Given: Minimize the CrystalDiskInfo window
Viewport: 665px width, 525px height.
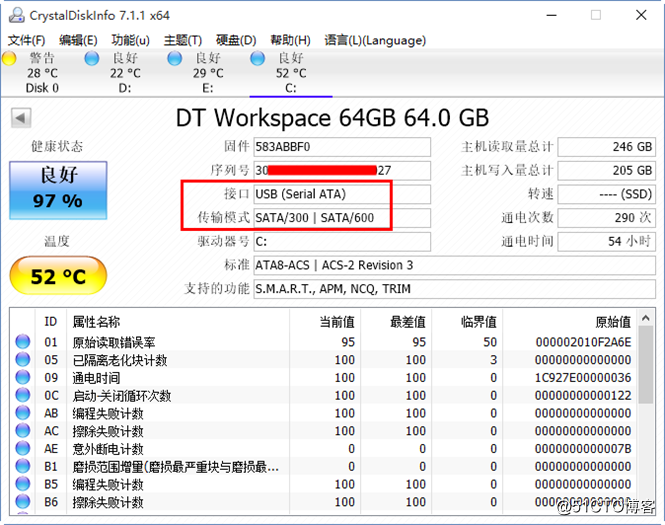Looking at the screenshot, I should [x=551, y=16].
